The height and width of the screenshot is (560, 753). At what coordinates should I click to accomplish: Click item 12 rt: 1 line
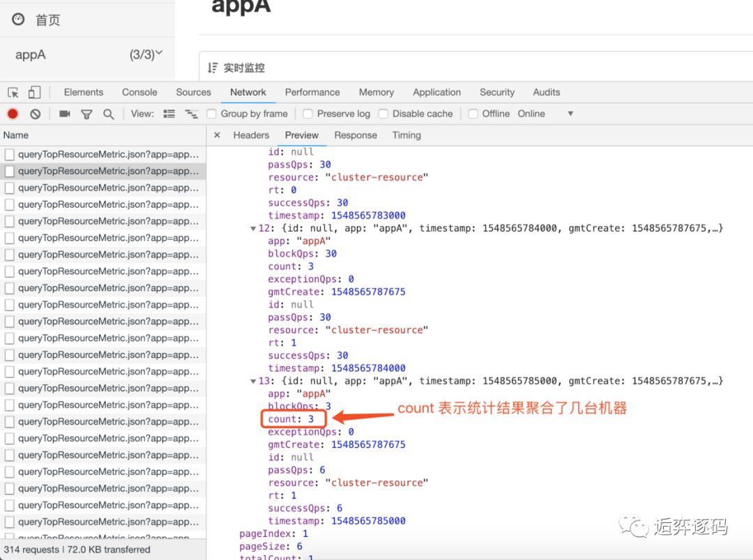[x=282, y=343]
